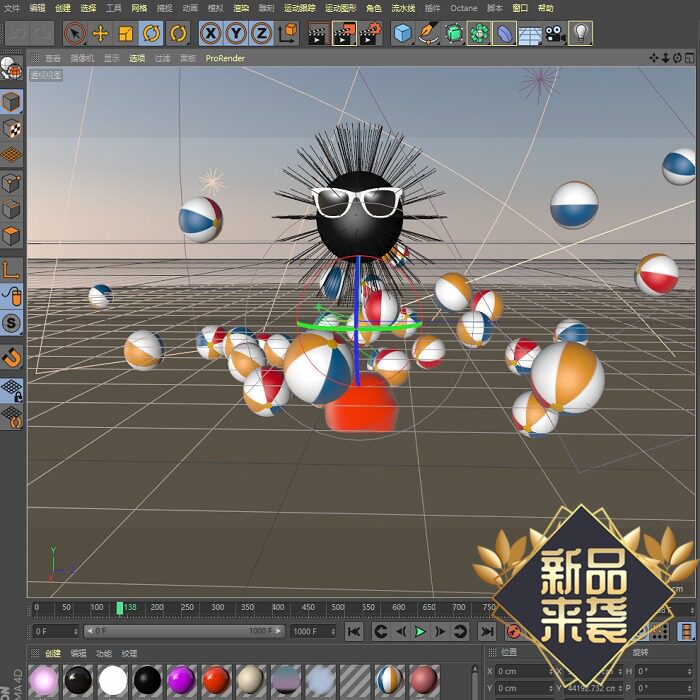The height and width of the screenshot is (700, 700).
Task: Toggle Locked Workplane grid-lock icon
Action: coord(11,391)
